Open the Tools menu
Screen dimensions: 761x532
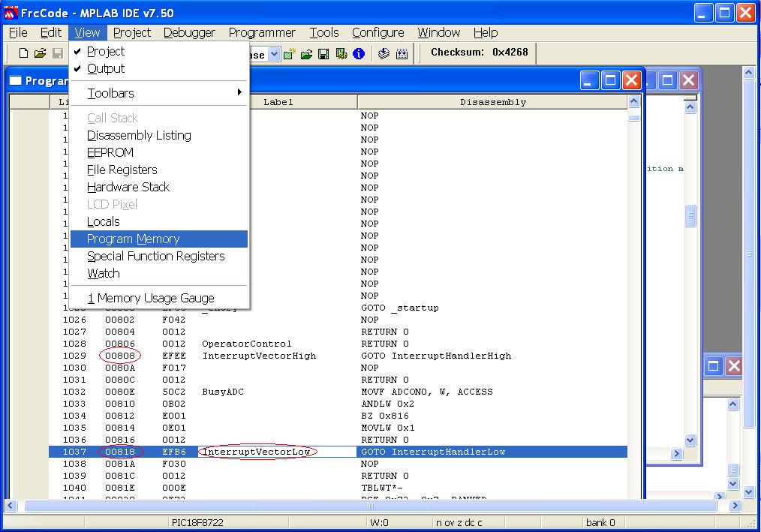(x=324, y=32)
